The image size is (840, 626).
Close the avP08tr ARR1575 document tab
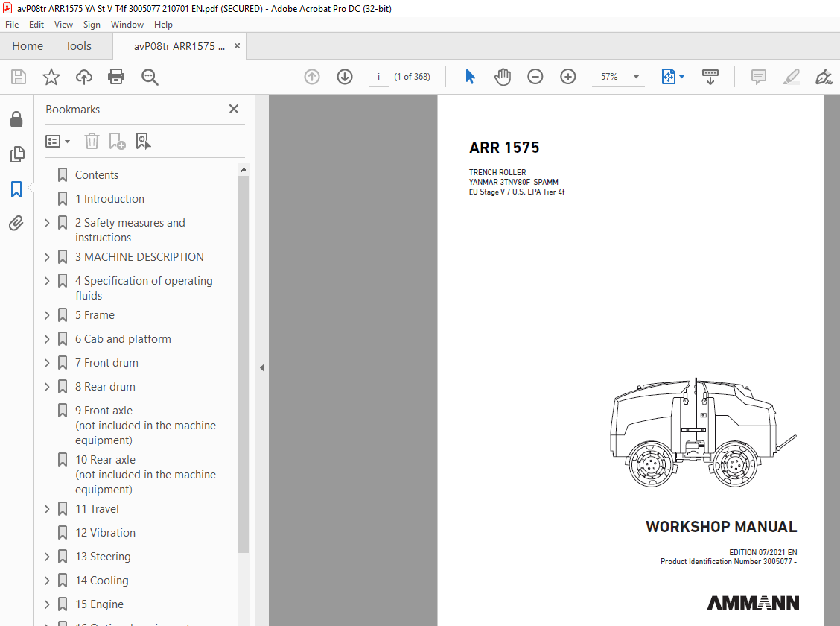tap(237, 46)
